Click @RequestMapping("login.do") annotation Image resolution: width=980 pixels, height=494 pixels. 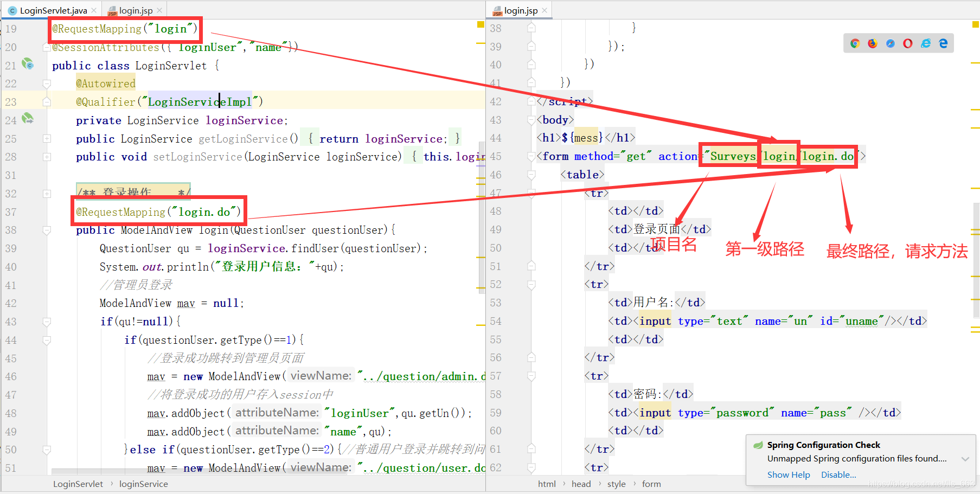click(158, 212)
